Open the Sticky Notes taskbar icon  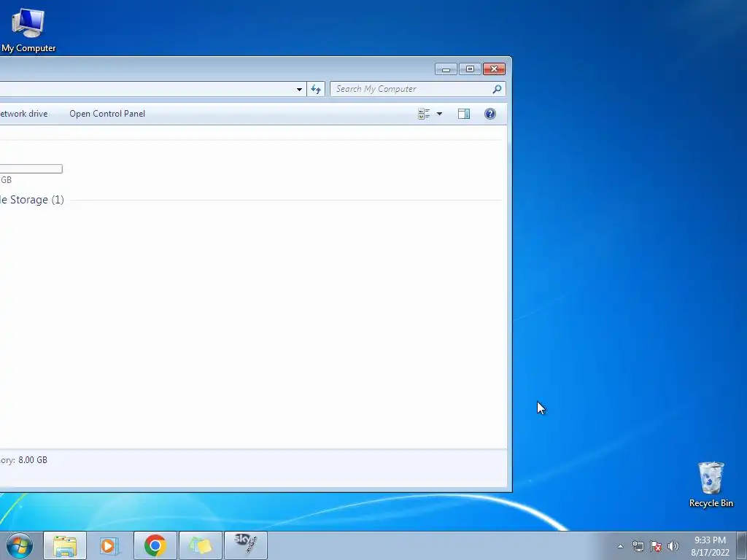click(200, 545)
